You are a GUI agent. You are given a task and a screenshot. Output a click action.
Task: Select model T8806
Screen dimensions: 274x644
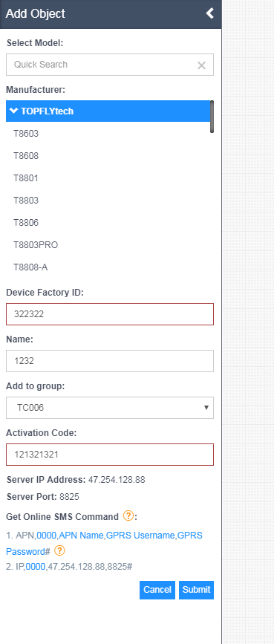coord(108,223)
